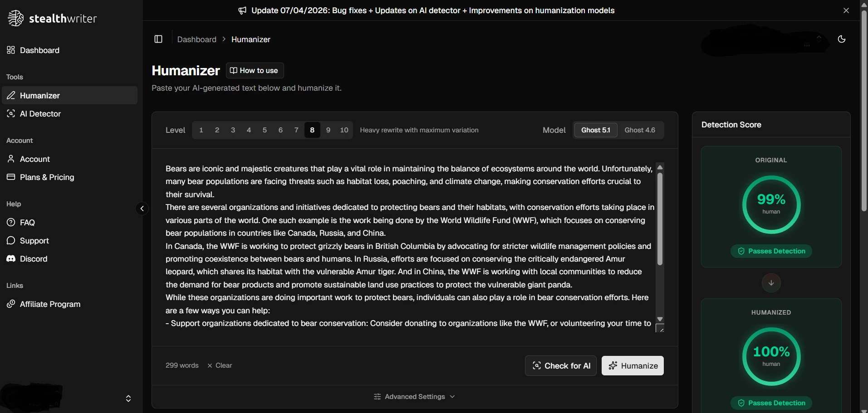Open the Affiliate Program link

49,304
